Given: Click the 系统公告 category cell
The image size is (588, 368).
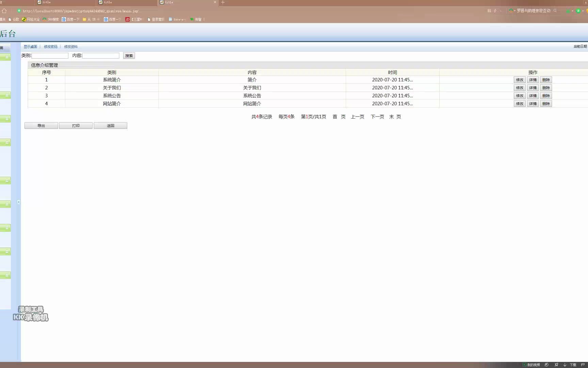Looking at the screenshot, I should 112,96.
